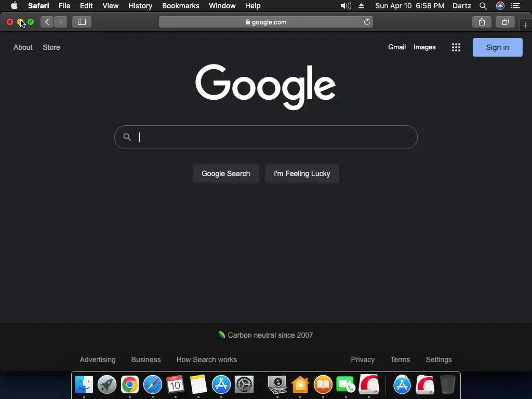This screenshot has width=532, height=399.
Task: Open Notification Center list icon
Action: [516, 6]
